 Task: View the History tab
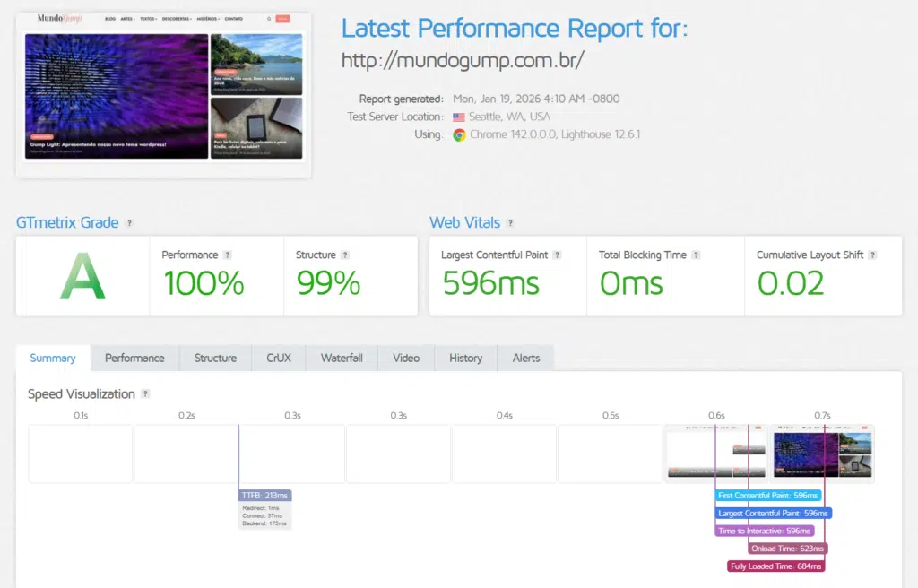click(466, 358)
